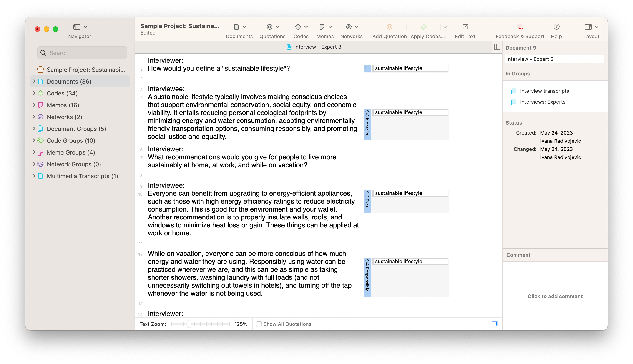Open the Networks dropdown arrow in toolbar
This screenshot has width=633, height=364.
tap(357, 27)
